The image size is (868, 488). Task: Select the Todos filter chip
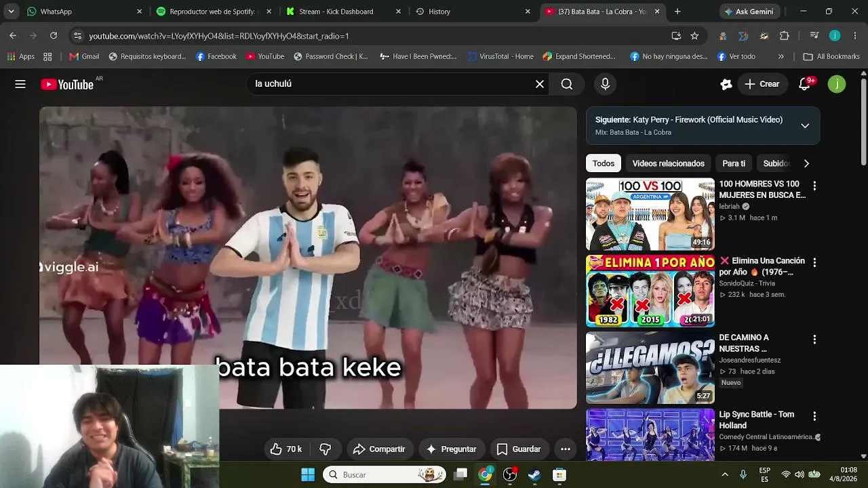tap(604, 163)
